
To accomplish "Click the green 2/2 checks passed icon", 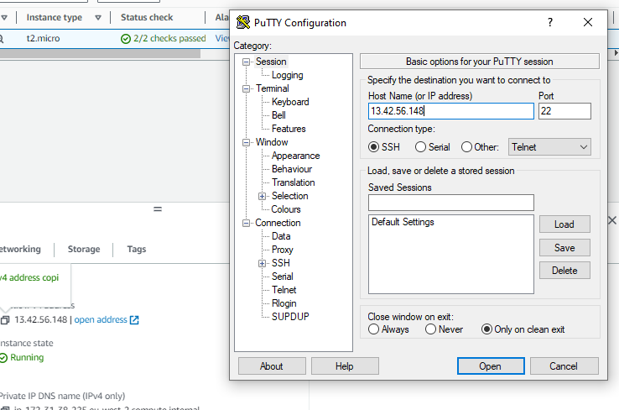I will click(126, 39).
